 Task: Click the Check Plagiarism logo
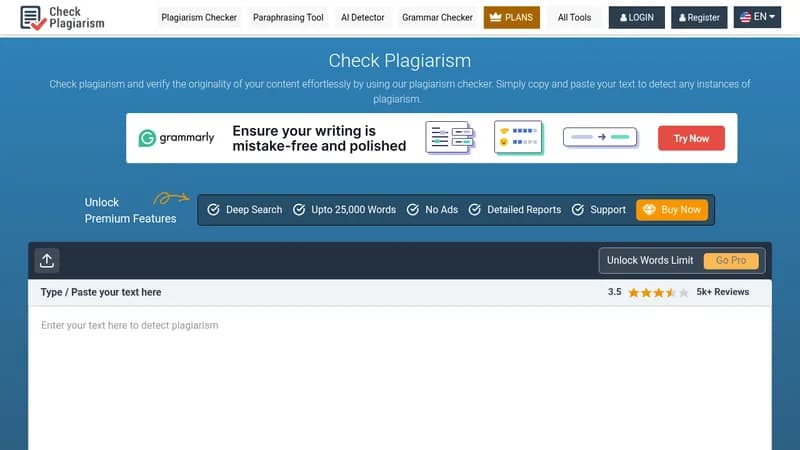click(62, 18)
